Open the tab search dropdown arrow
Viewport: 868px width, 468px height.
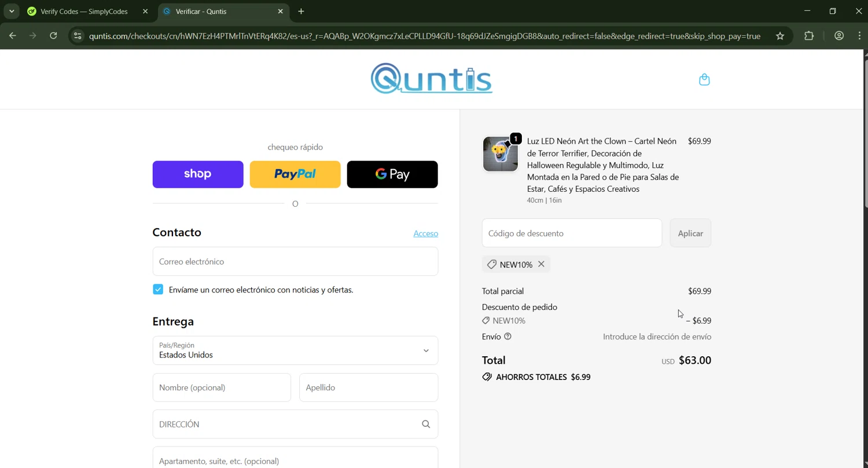[12, 12]
